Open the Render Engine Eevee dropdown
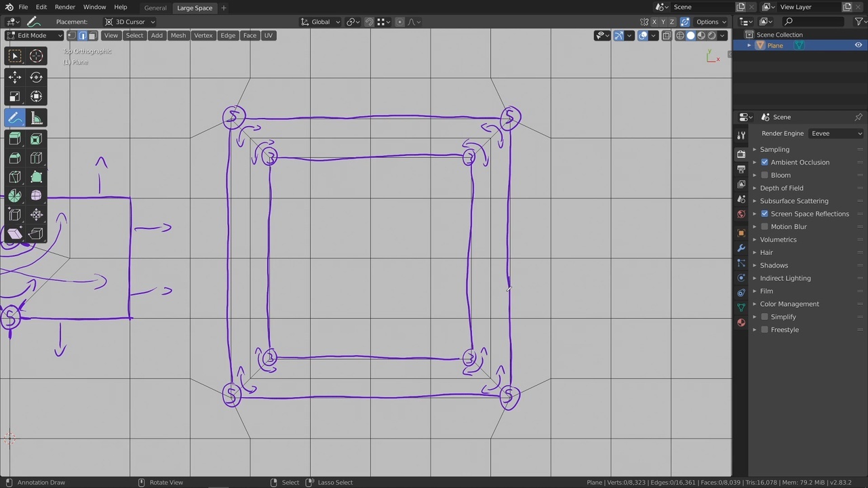The image size is (868, 488). click(x=836, y=134)
